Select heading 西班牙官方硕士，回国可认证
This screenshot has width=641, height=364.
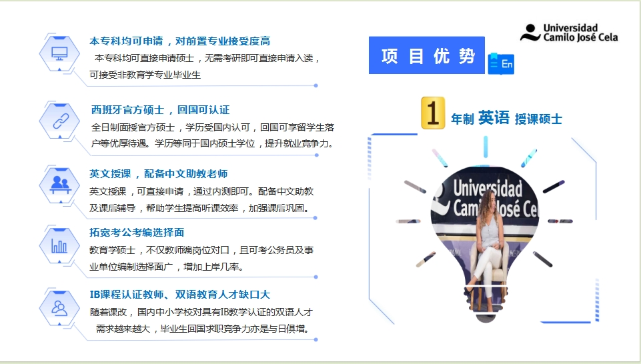pos(160,110)
